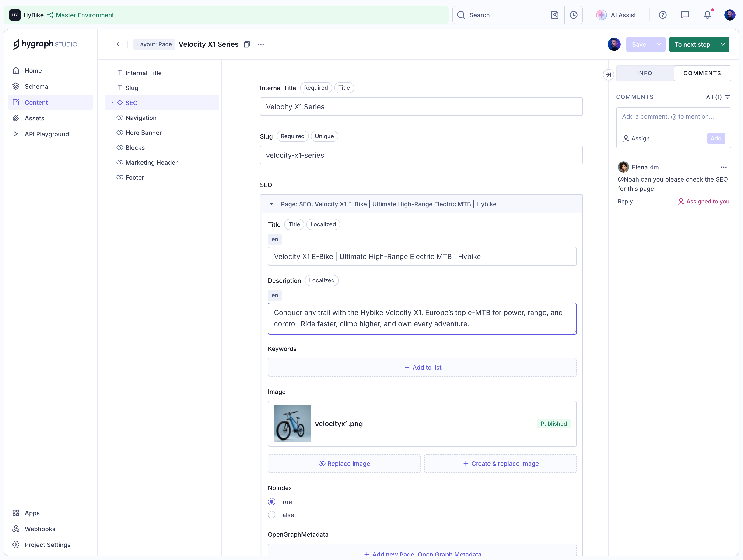Open the help question-mark icon
This screenshot has height=560, width=743.
click(662, 15)
